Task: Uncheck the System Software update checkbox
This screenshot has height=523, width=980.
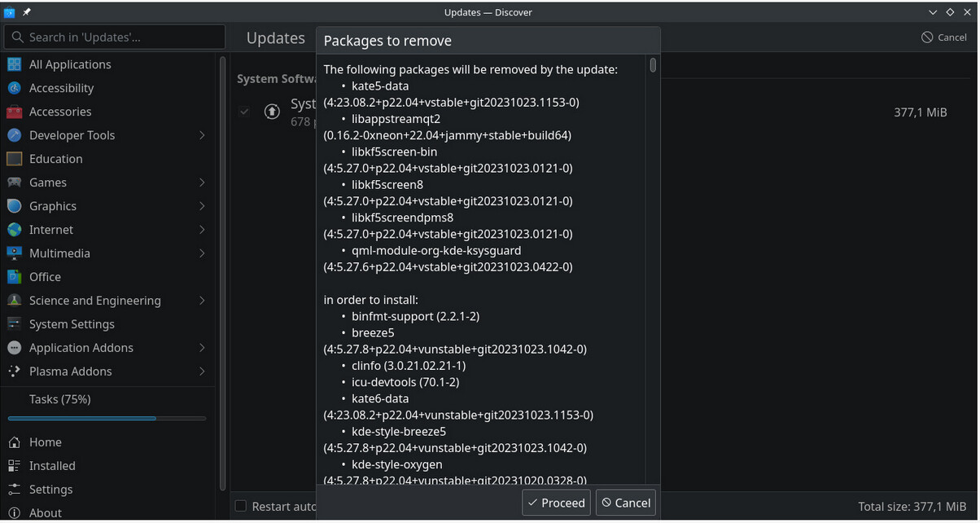Action: (244, 112)
